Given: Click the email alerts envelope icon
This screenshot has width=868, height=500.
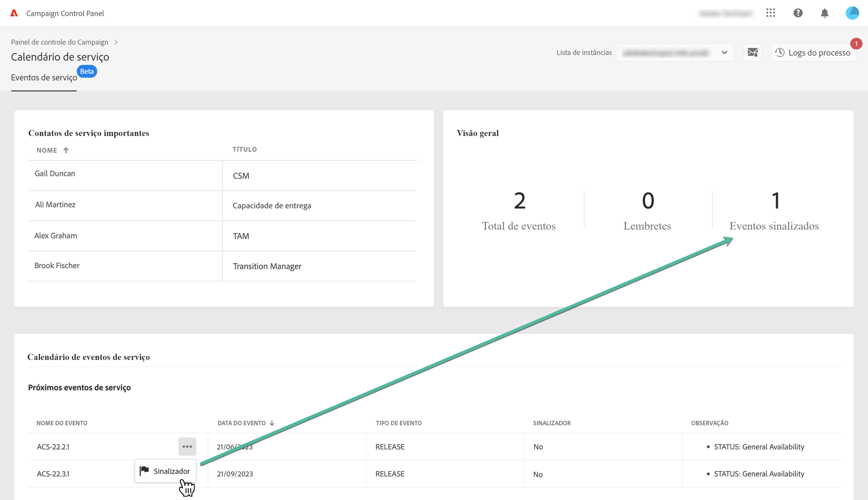Looking at the screenshot, I should 752,52.
